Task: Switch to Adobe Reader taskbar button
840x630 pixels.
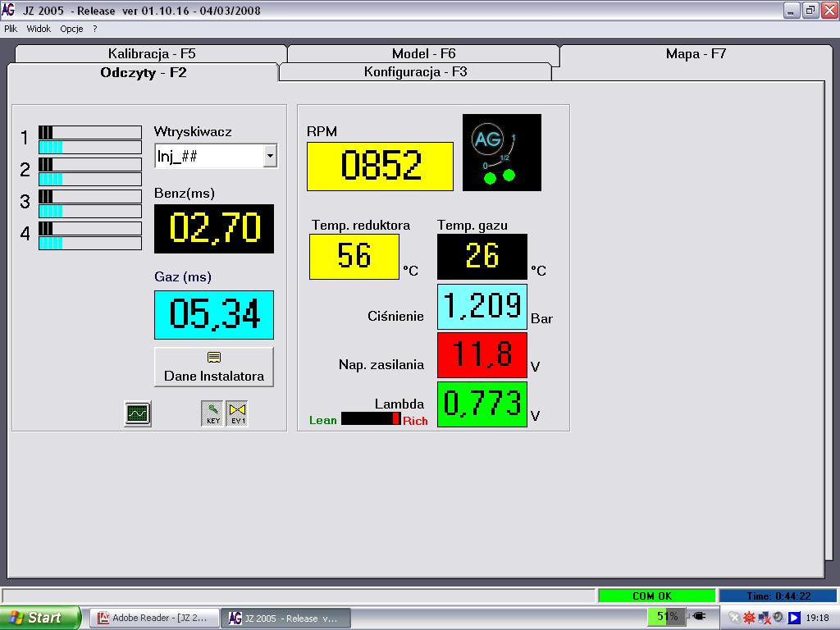Action: [154, 618]
